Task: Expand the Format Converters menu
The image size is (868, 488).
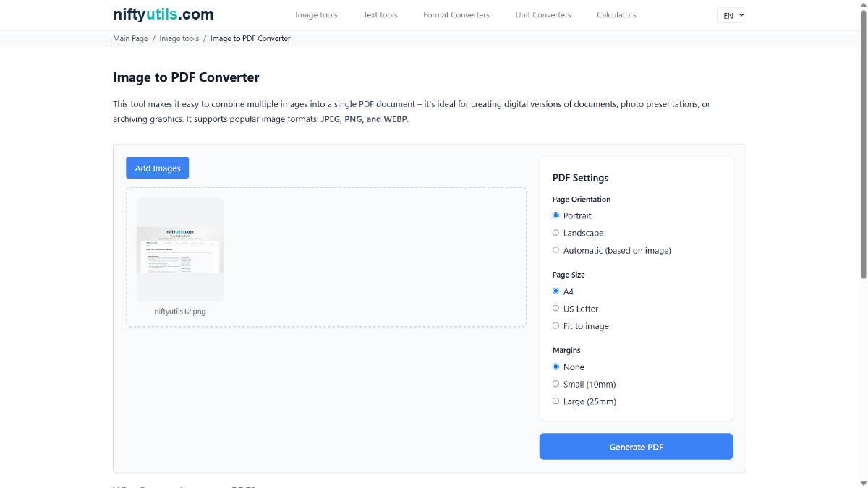Action: [x=456, y=15]
